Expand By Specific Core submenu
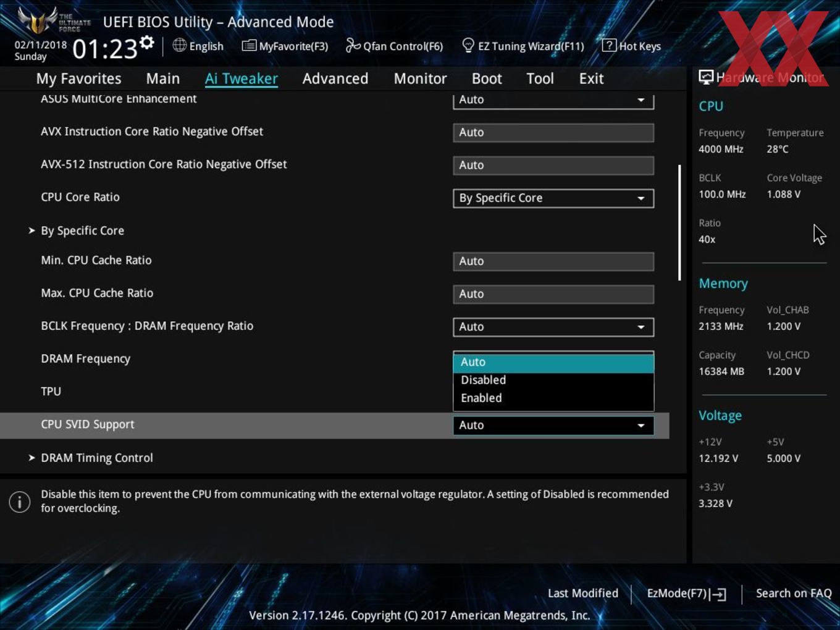840x630 pixels. [82, 230]
